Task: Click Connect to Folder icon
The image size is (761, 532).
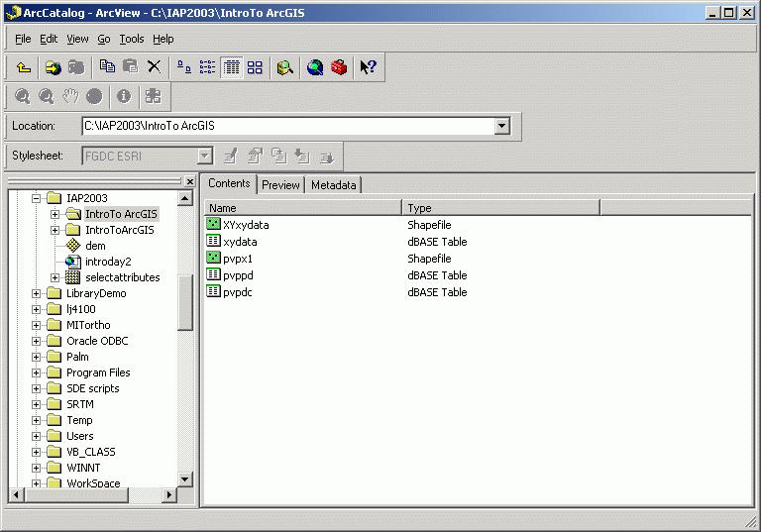Action: (53, 67)
